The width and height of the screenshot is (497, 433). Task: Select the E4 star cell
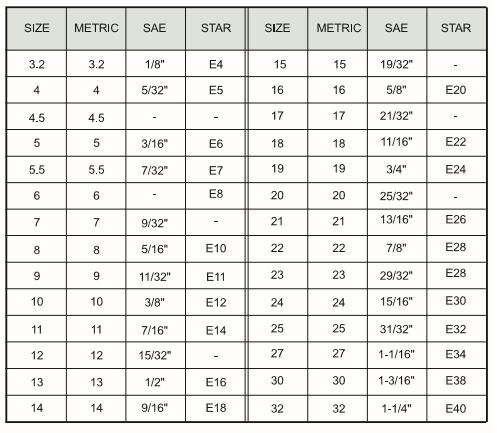(x=216, y=64)
